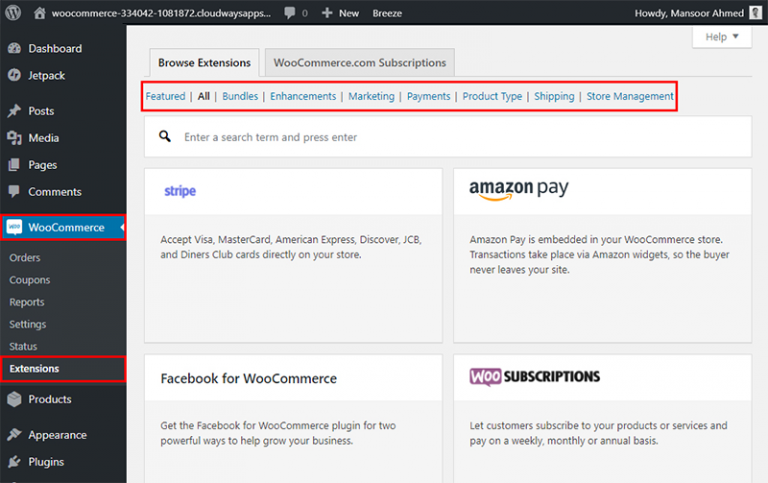The width and height of the screenshot is (768, 483).
Task: Click the Pages icon in sidebar
Action: 15,165
